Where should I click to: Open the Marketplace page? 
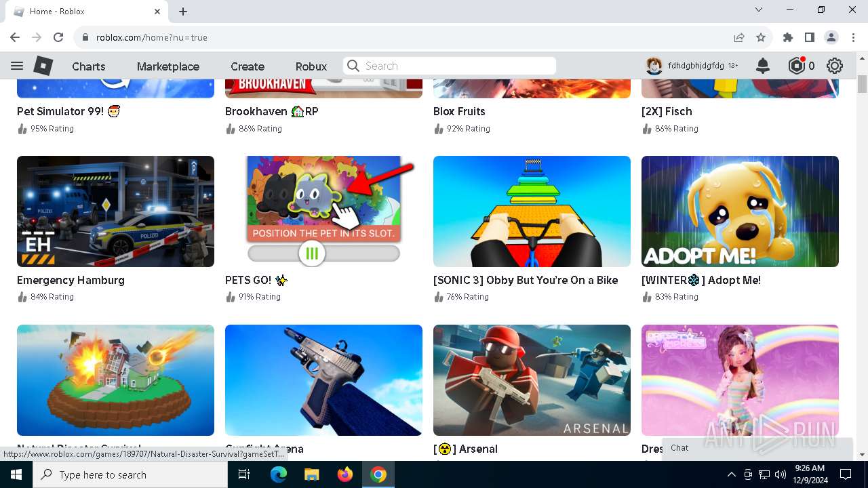tap(168, 66)
